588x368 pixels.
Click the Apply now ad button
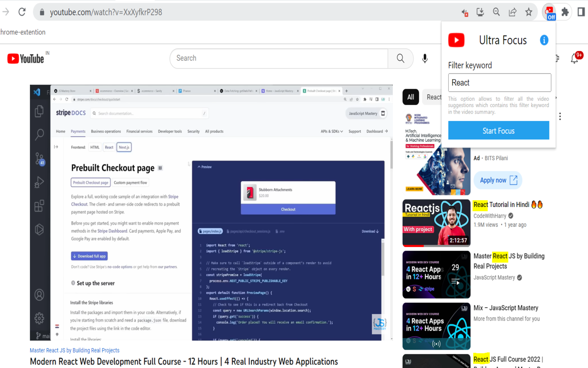point(498,180)
